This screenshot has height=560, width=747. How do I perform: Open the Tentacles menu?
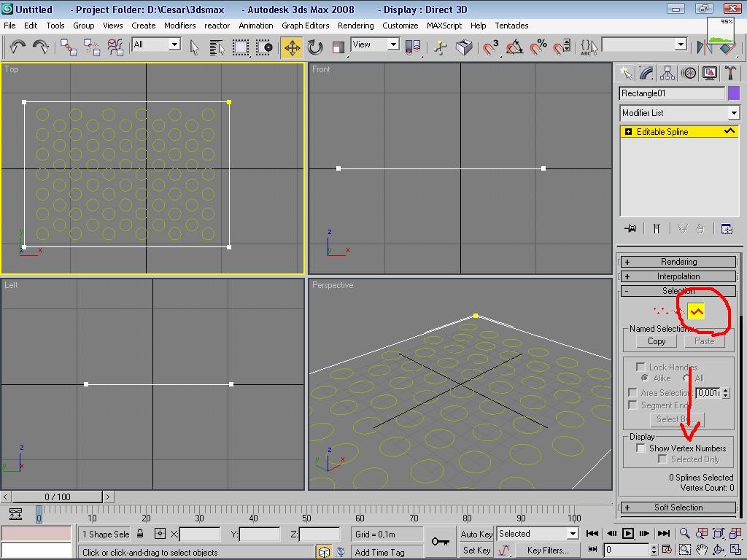[511, 26]
